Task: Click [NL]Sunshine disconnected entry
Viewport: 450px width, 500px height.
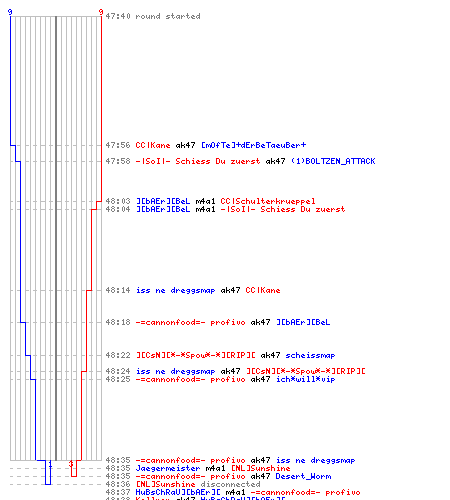Action: 183,484
